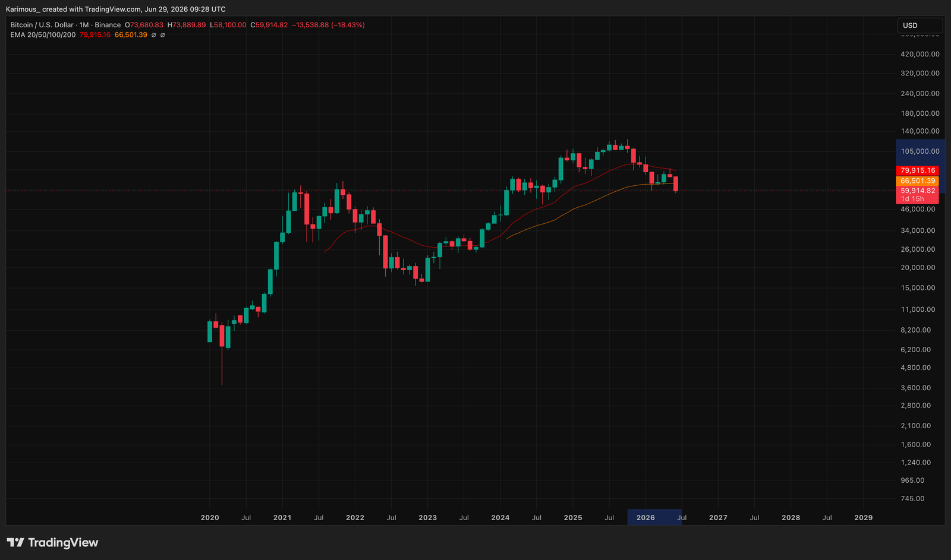Screen dimensions: 951x560
Task: Click the 105,000.00 price scale label
Action: 920,151
